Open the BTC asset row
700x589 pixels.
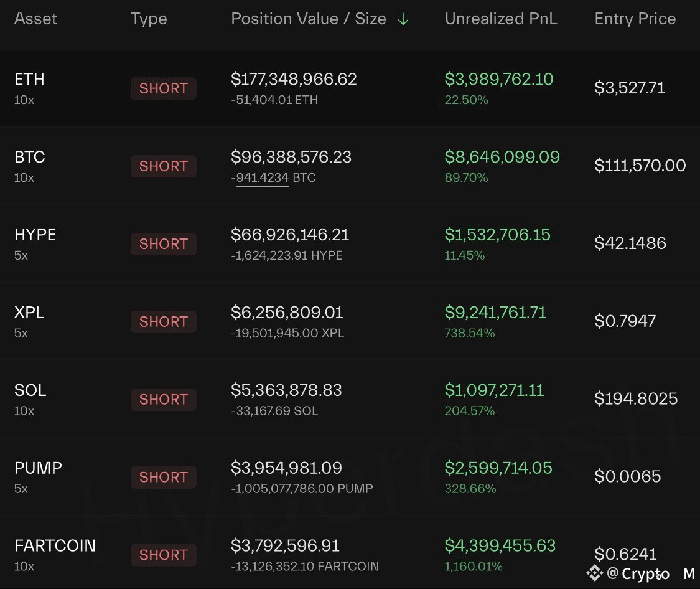350,166
